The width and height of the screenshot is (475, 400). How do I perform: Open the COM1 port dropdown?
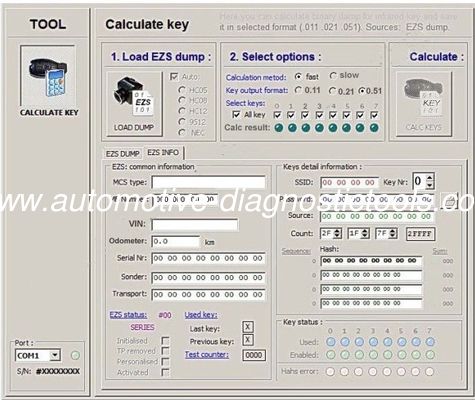55,356
